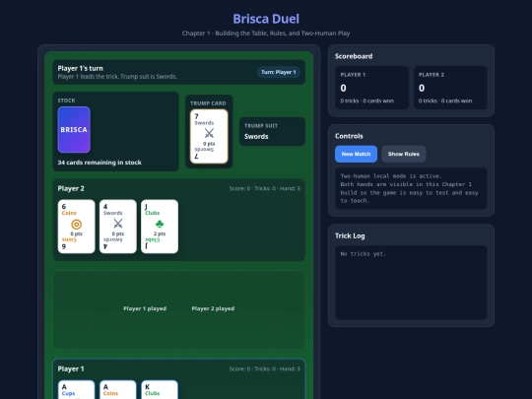The width and height of the screenshot is (532, 399).
Task: Click Player 2's Score Tricks Hand stats
Action: click(265, 188)
